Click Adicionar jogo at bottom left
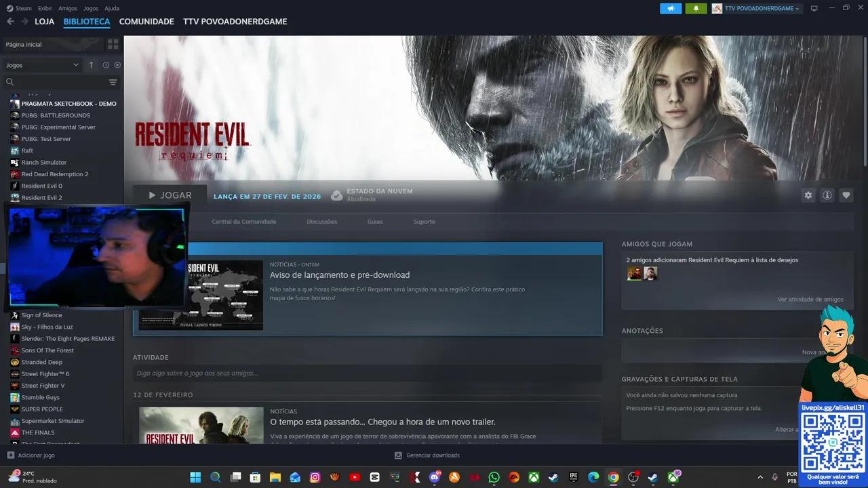 pos(31,455)
